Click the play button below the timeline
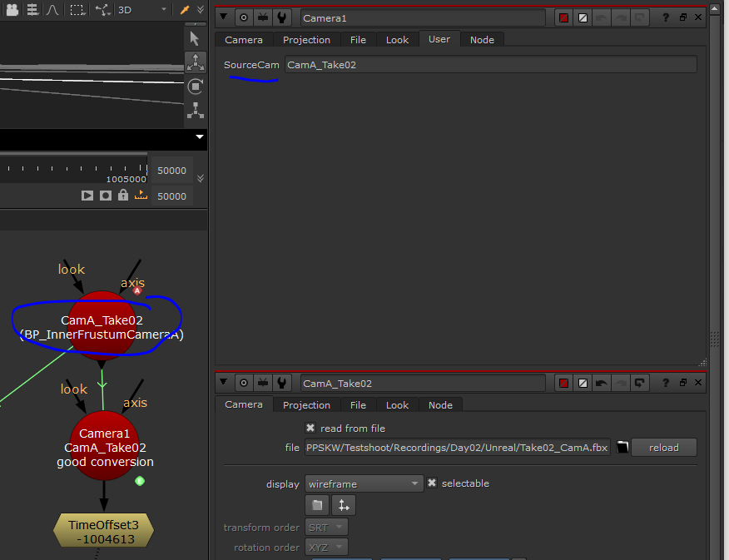 tap(87, 196)
